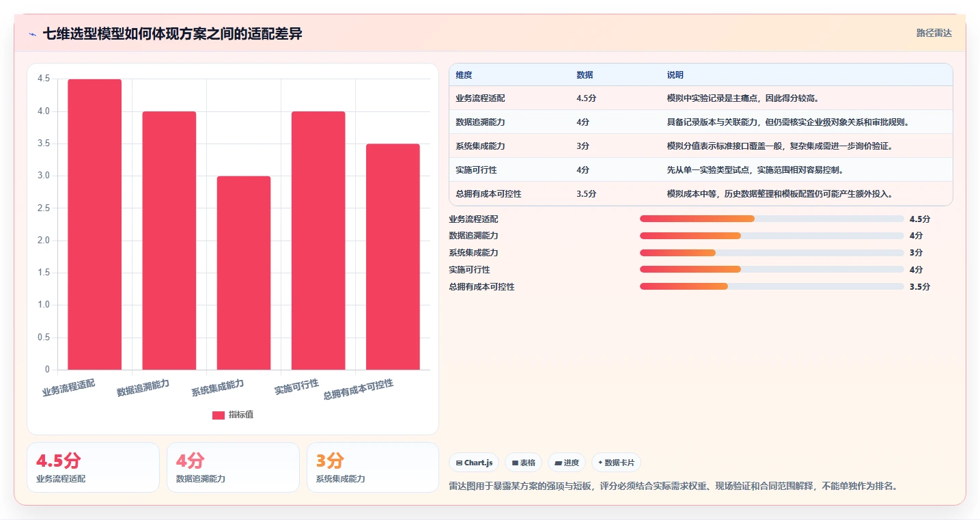Click the 数据 column header

coord(585,75)
